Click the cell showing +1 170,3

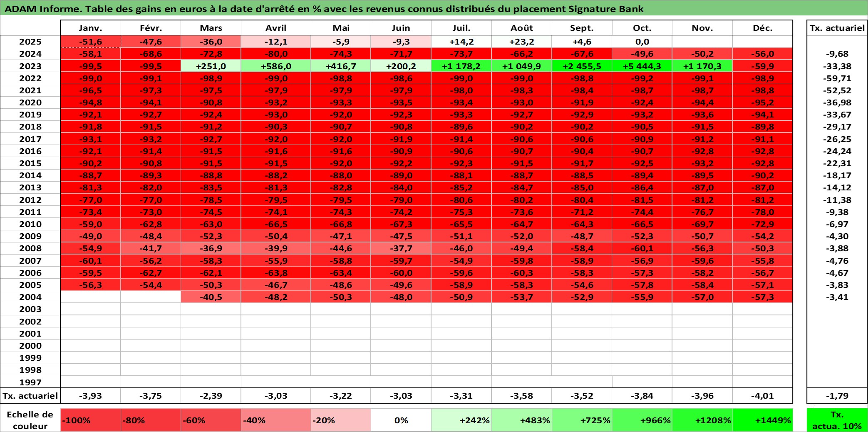click(702, 66)
